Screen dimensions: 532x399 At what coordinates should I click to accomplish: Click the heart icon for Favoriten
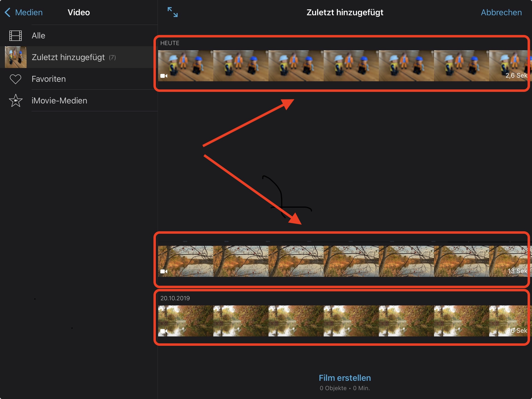click(x=15, y=79)
